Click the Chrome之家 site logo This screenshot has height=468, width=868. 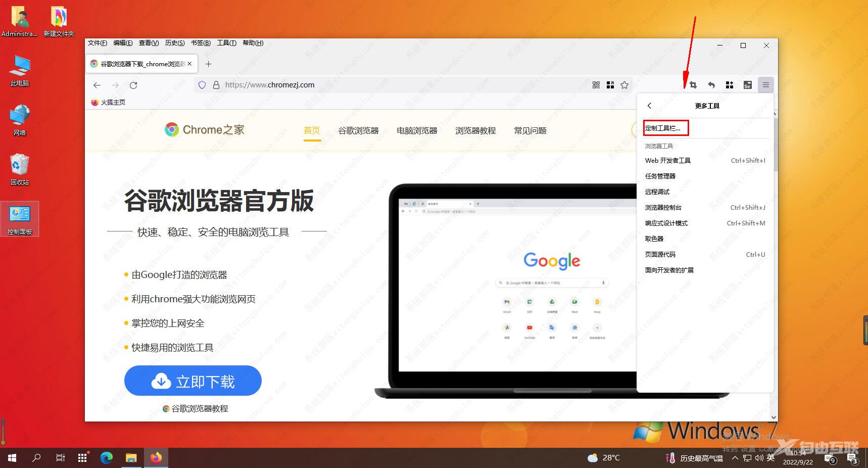click(x=204, y=130)
